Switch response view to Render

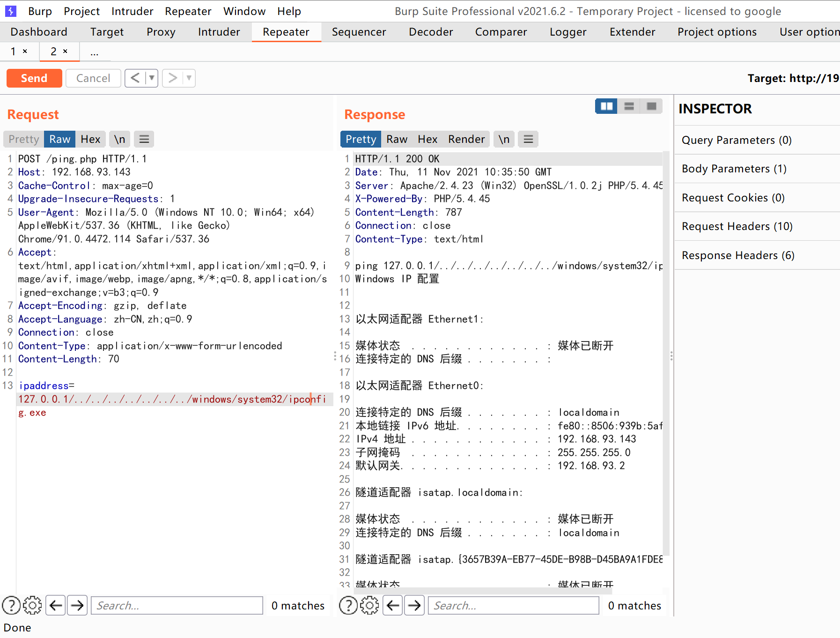tap(466, 139)
